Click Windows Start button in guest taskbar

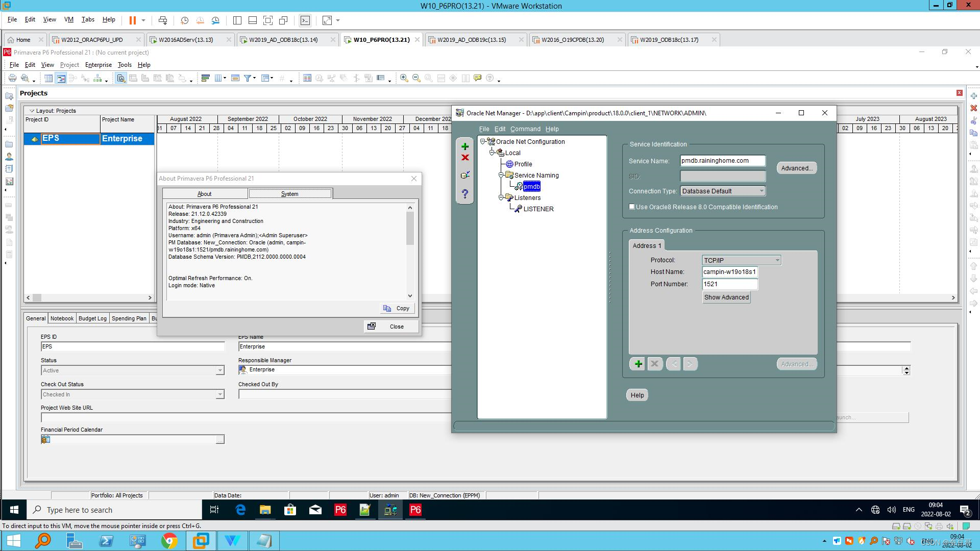click(14, 510)
